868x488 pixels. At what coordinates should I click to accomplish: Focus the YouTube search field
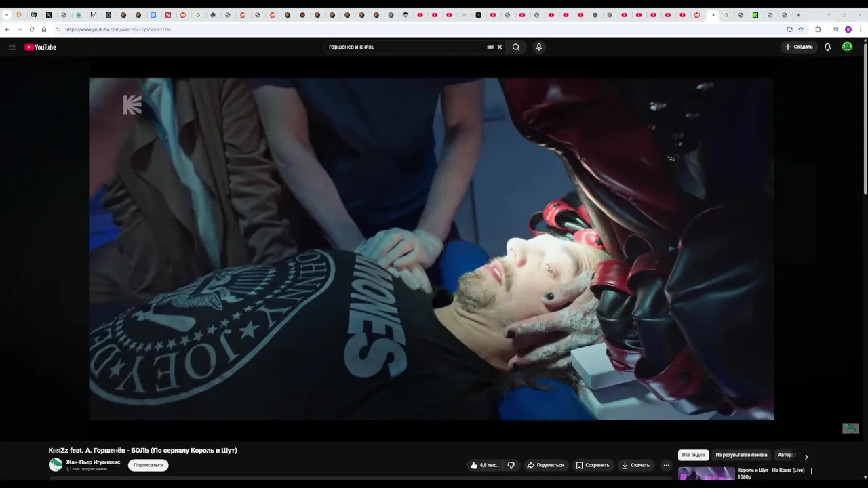click(x=406, y=47)
